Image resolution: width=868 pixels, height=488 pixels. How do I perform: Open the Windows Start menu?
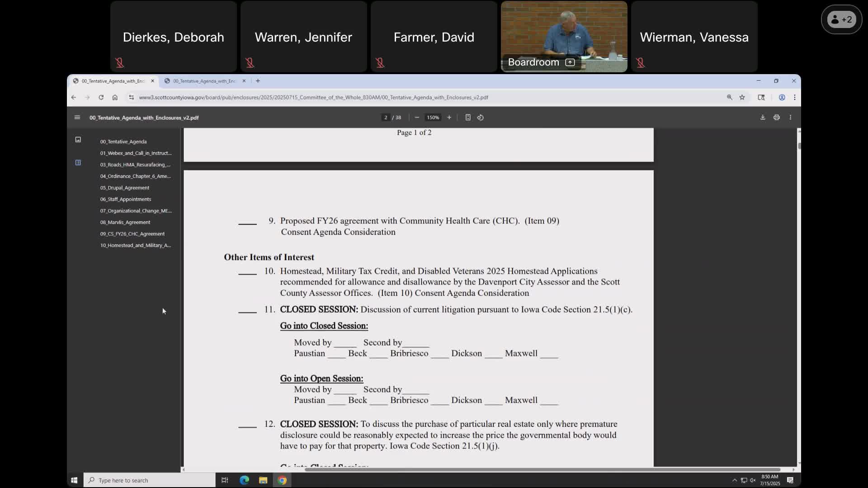click(74, 480)
